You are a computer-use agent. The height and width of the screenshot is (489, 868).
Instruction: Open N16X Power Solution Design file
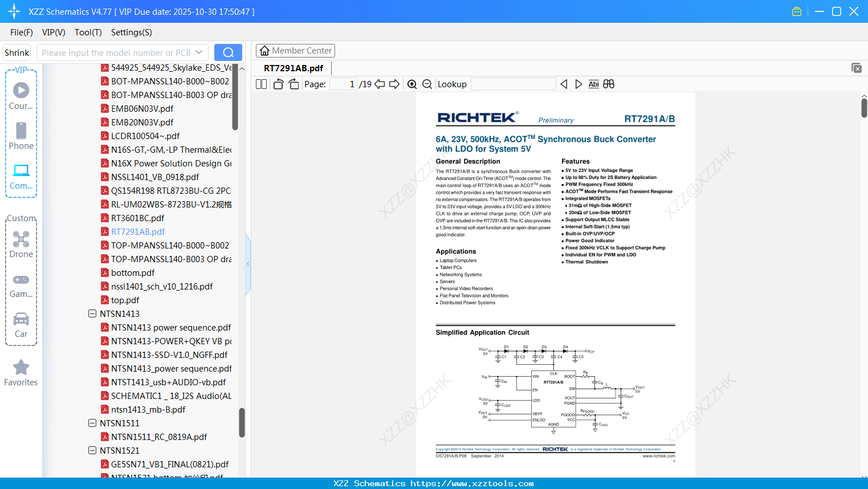(x=171, y=163)
